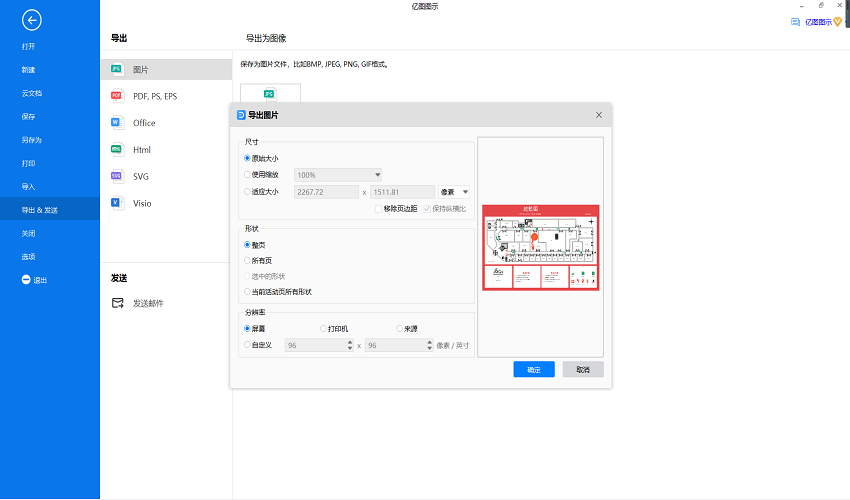Select Visio export icon
Viewport: 850px width, 500px height.
[x=116, y=203]
